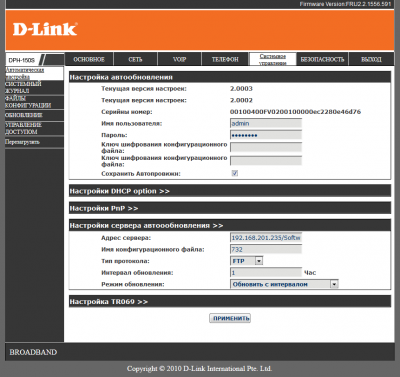
Task: Click the Copyright 2010 D-Link text
Action: [x=199, y=369]
